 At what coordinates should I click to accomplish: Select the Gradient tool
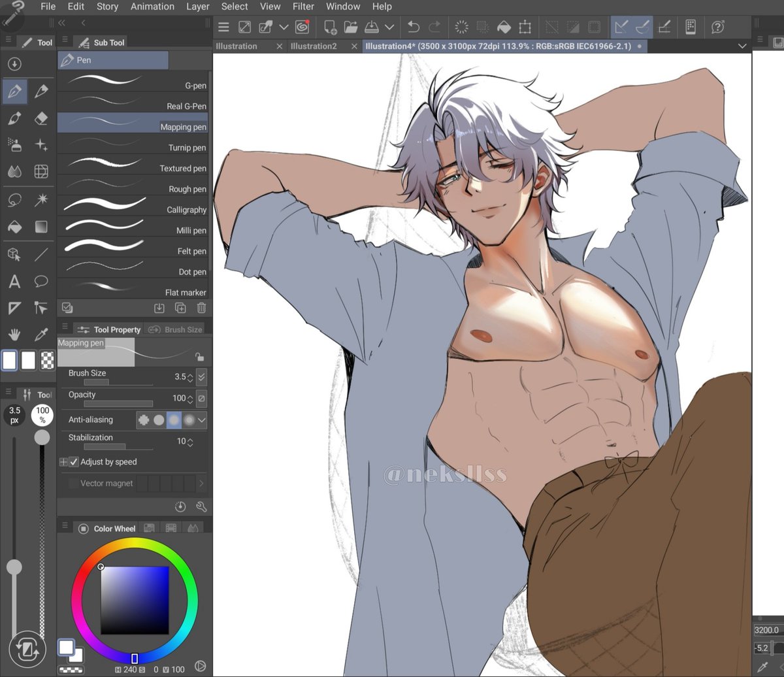pyautogui.click(x=41, y=227)
